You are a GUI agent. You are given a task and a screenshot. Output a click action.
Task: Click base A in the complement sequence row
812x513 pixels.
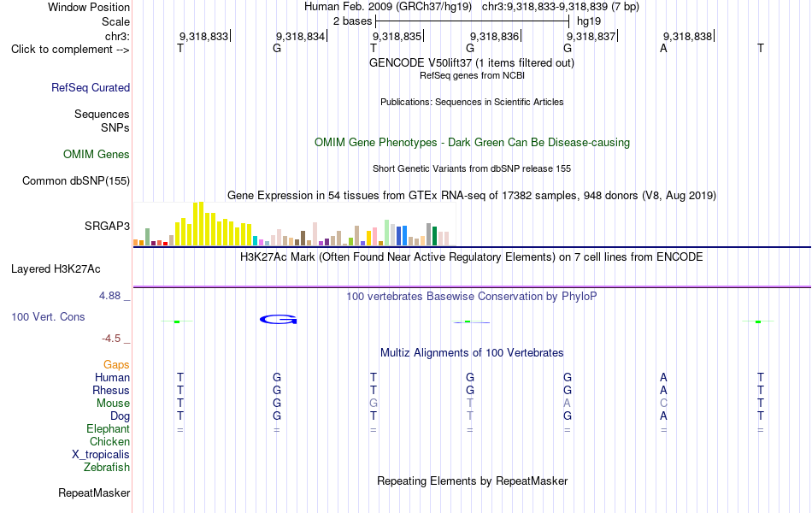pyautogui.click(x=663, y=48)
